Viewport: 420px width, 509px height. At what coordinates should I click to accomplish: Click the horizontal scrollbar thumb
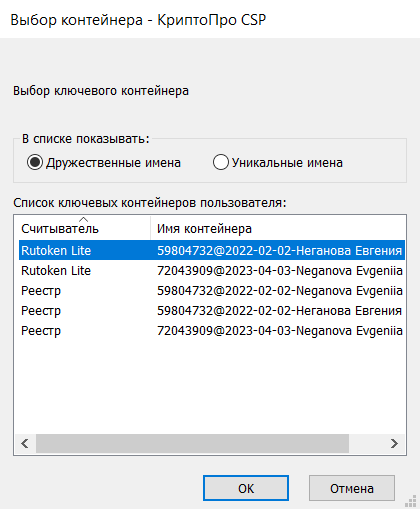(x=192, y=443)
